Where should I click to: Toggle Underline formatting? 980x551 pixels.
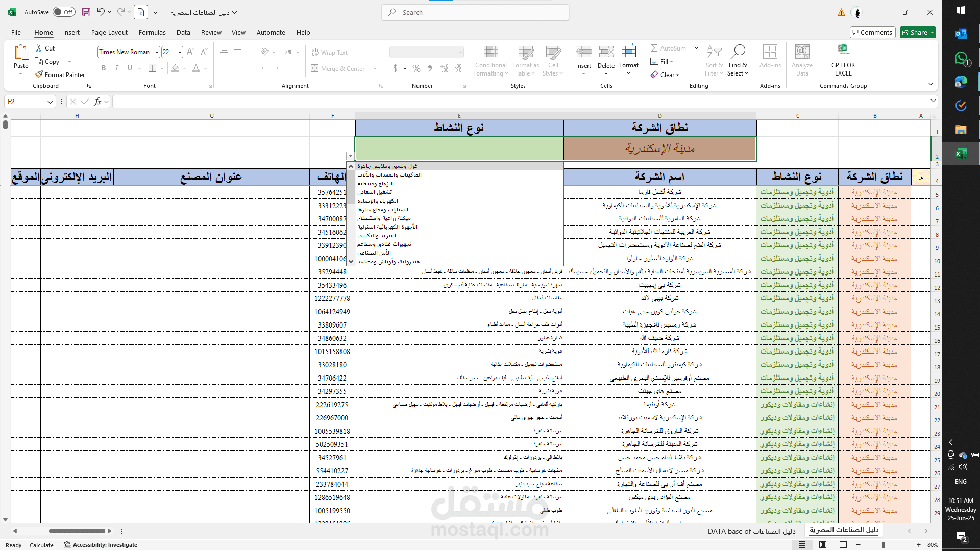(130, 68)
